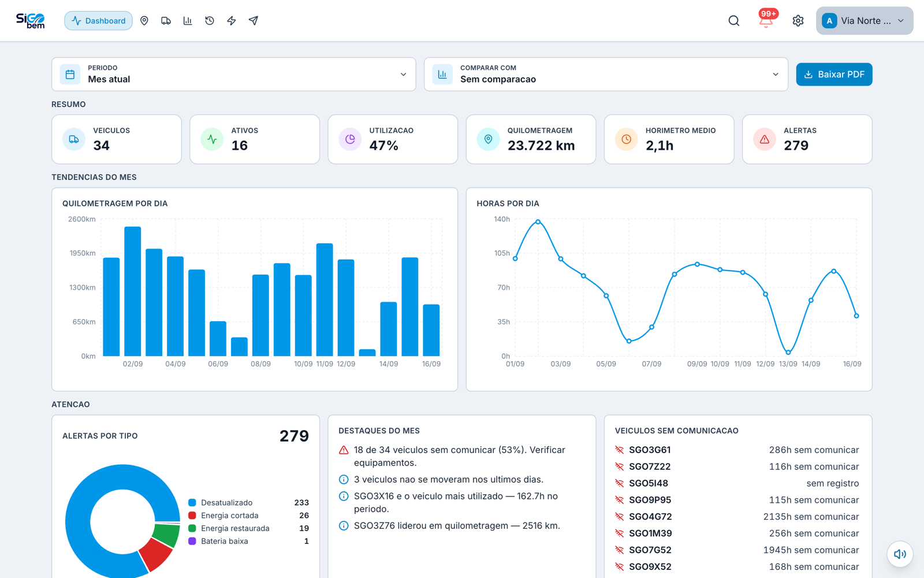Image resolution: width=924 pixels, height=578 pixels.
Task: Click the Quilometragem pin icon
Action: coord(488,139)
